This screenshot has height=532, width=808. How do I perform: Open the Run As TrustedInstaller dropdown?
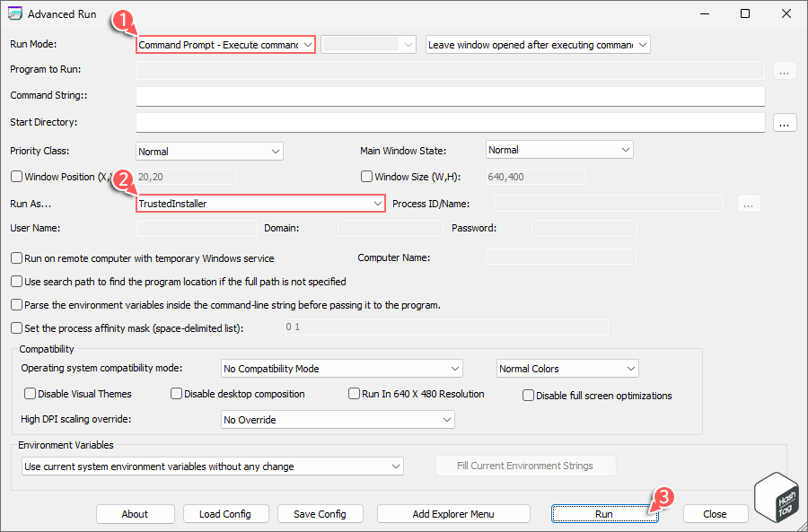point(260,204)
